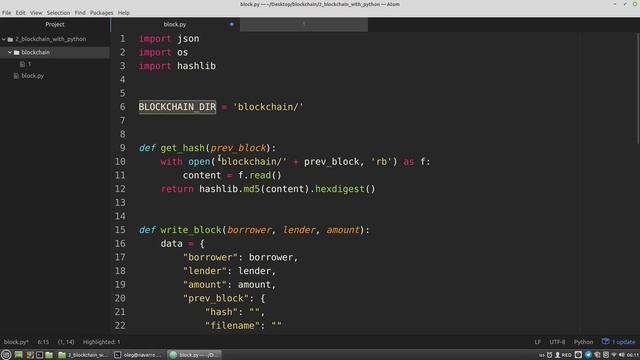Switch to the block.py editor tab

(175, 24)
